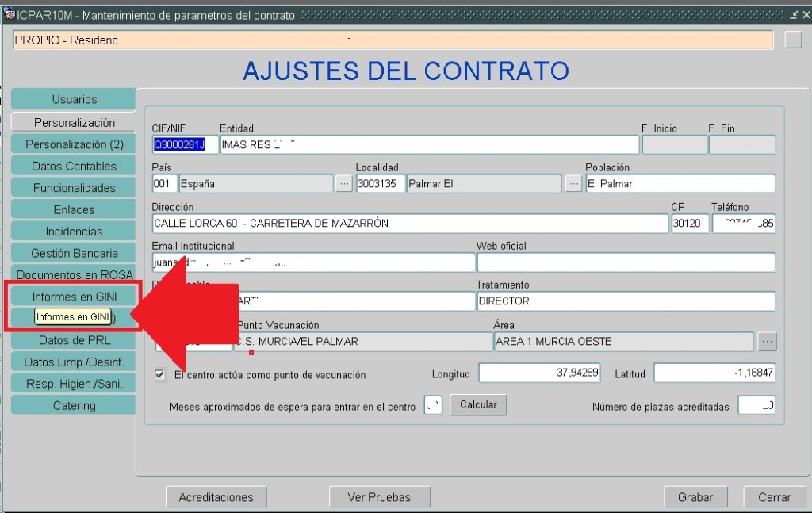Open the Localidad lookup ellipsis button
This screenshot has height=513, width=812.
pyautogui.click(x=574, y=184)
